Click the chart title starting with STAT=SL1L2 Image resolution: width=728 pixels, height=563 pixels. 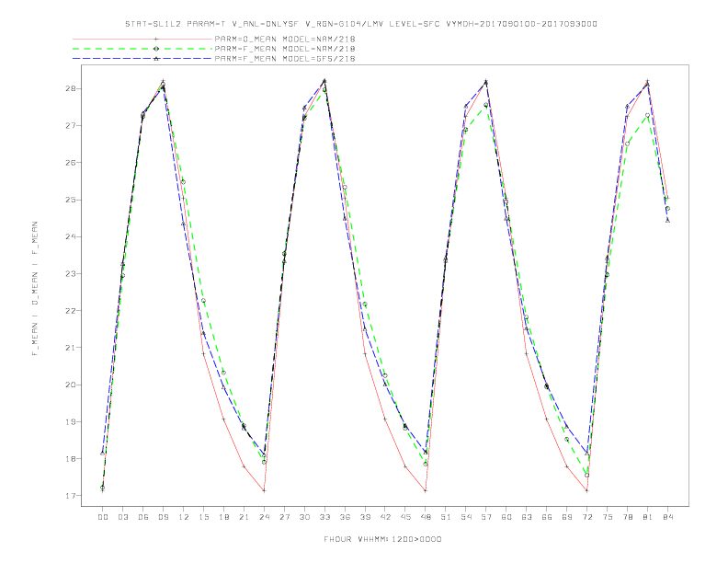361,24
